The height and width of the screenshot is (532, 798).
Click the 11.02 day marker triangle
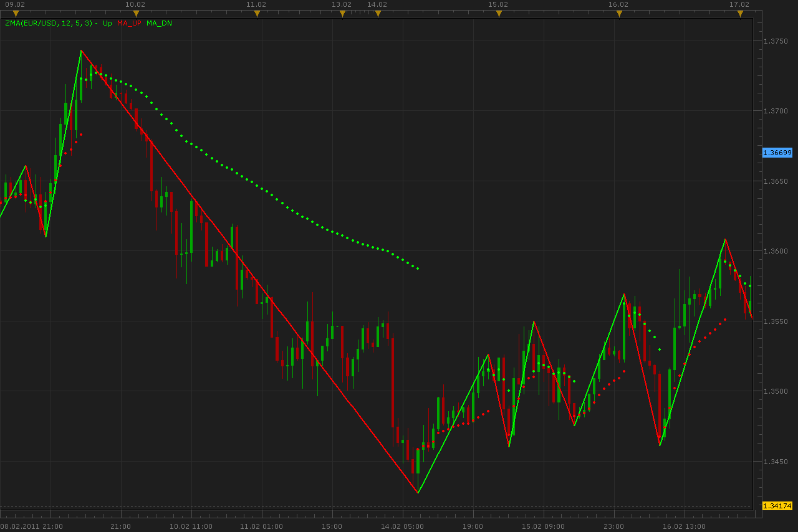(x=257, y=14)
